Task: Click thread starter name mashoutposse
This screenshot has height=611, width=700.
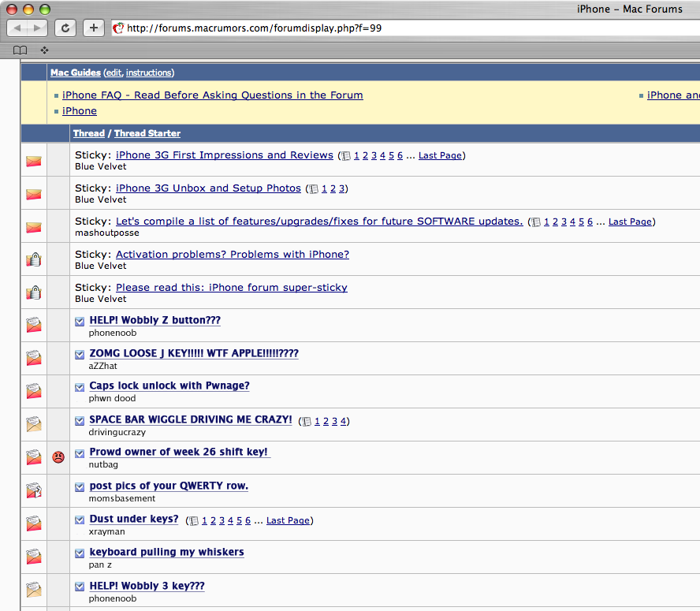Action: [x=107, y=233]
